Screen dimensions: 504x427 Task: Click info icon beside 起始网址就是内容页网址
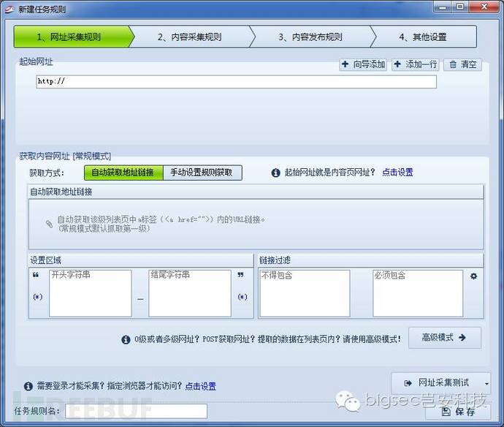click(x=275, y=173)
